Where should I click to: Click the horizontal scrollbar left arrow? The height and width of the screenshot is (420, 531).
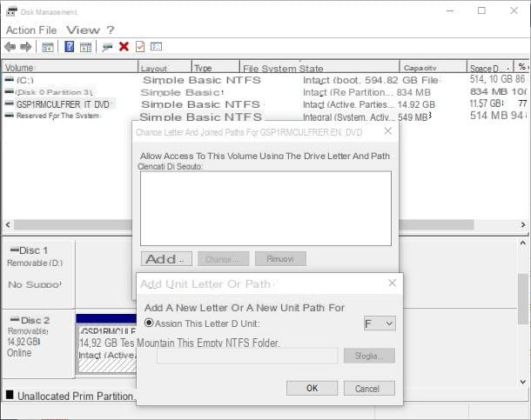pos(8,224)
